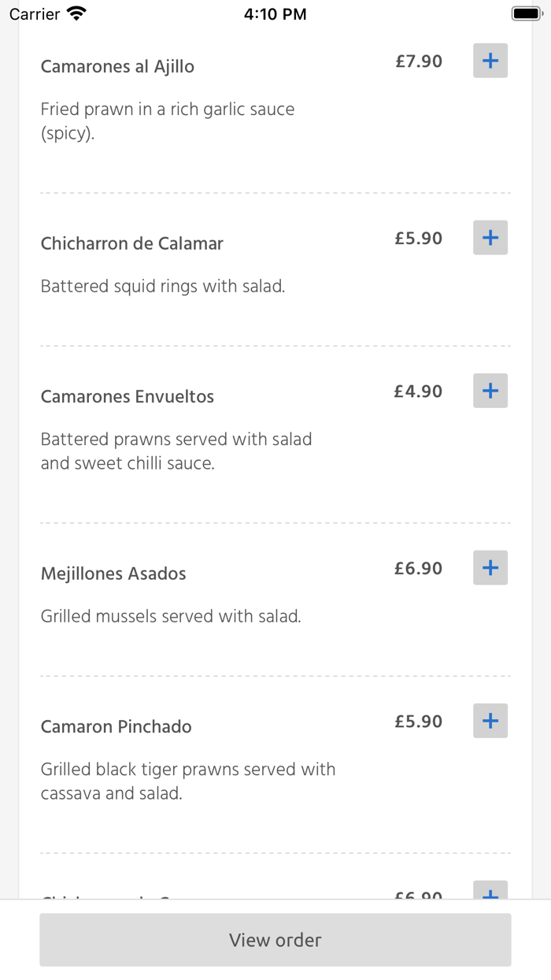The height and width of the screenshot is (980, 551).
Task: Tap the Camarones Envueltos dish name
Action: [128, 397]
